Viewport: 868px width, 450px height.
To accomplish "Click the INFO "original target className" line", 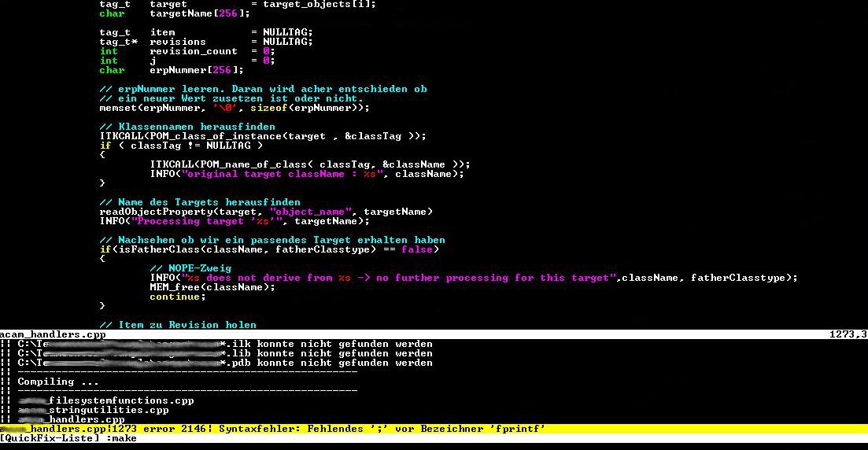I will coord(307,174).
